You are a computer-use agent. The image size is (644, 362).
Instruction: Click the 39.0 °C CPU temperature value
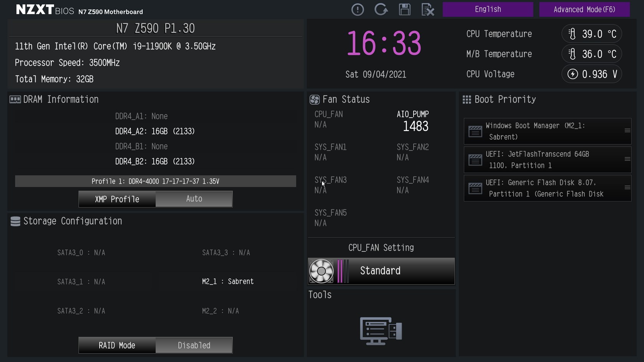click(599, 34)
